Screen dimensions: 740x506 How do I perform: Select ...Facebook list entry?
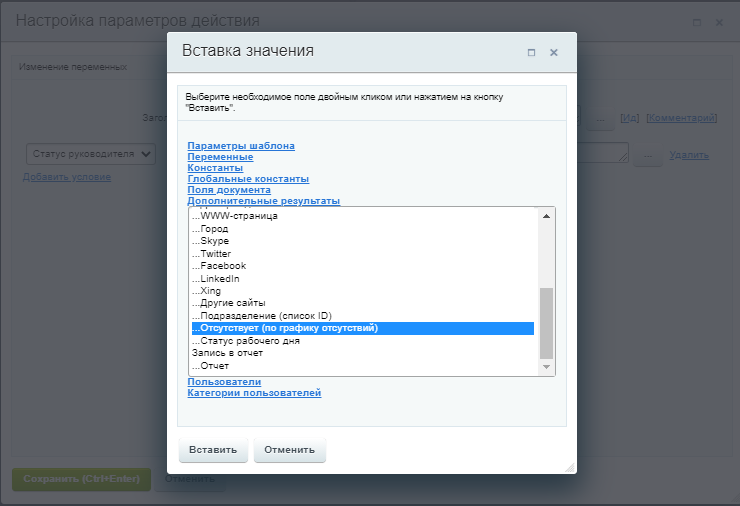coord(363,266)
